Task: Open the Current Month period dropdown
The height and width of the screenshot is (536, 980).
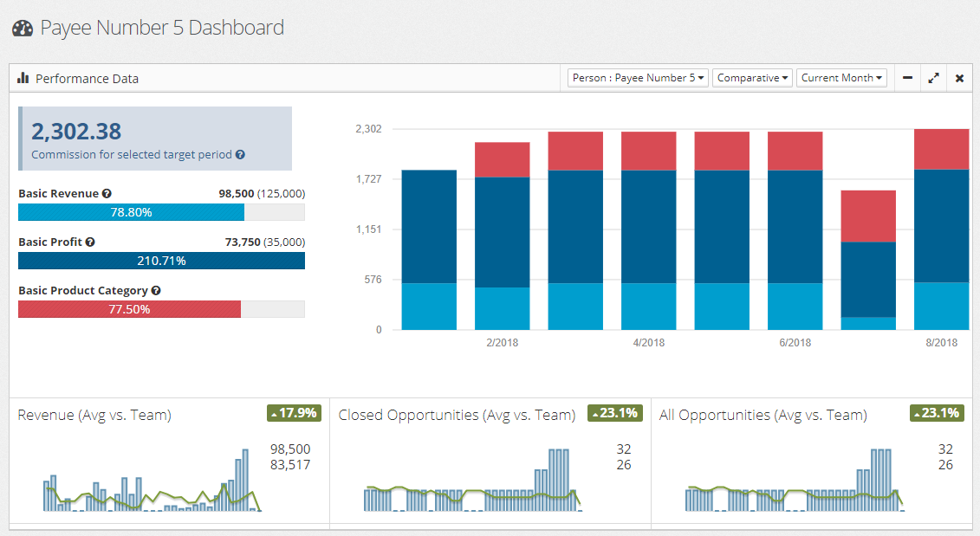Action: tap(841, 77)
